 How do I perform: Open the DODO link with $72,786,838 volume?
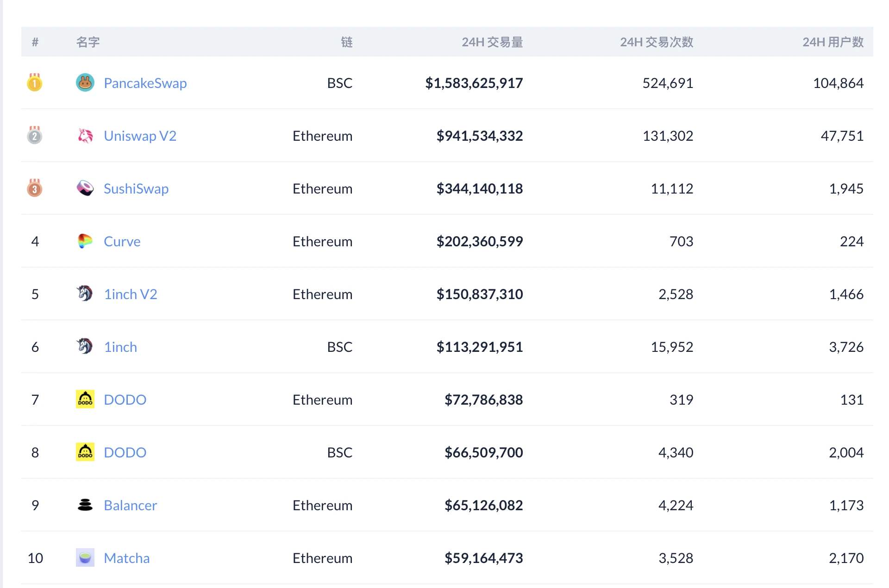tap(125, 400)
